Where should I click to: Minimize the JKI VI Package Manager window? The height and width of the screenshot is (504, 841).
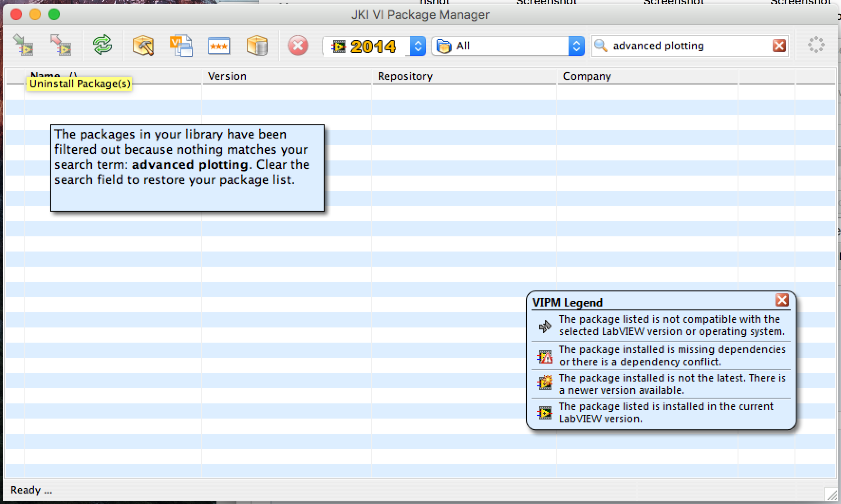35,15
